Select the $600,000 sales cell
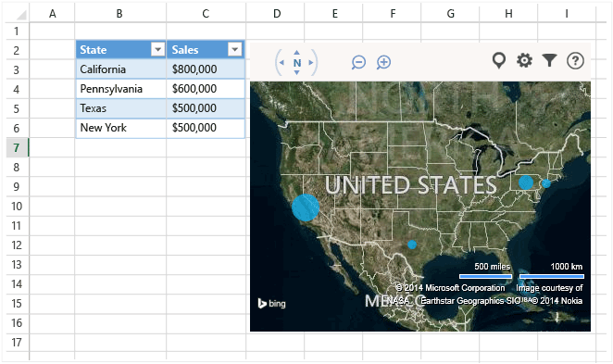Screen dimensions: 613x364 click(x=206, y=89)
